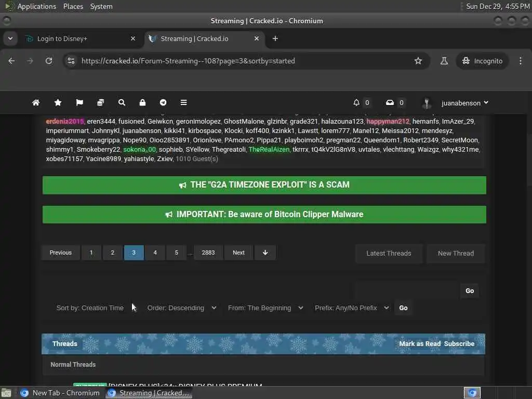Open the G2A Timezone Exploit scam announcement
Viewport: 532px width, 399px height.
pos(264,185)
